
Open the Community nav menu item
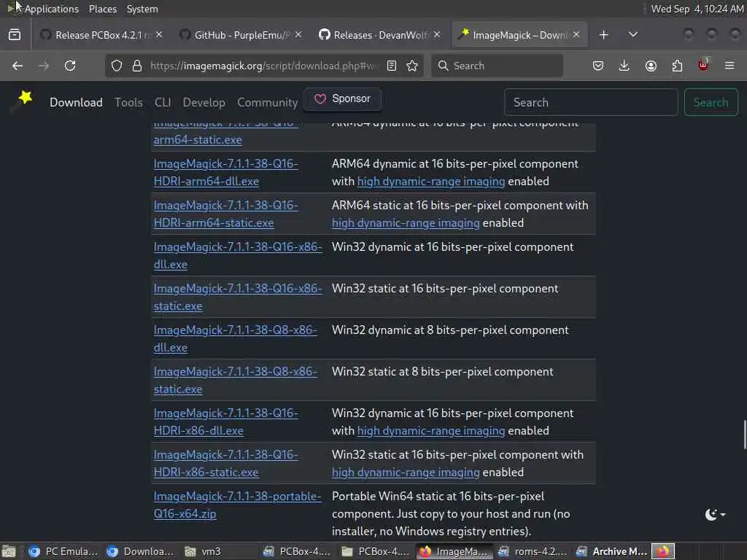click(267, 102)
